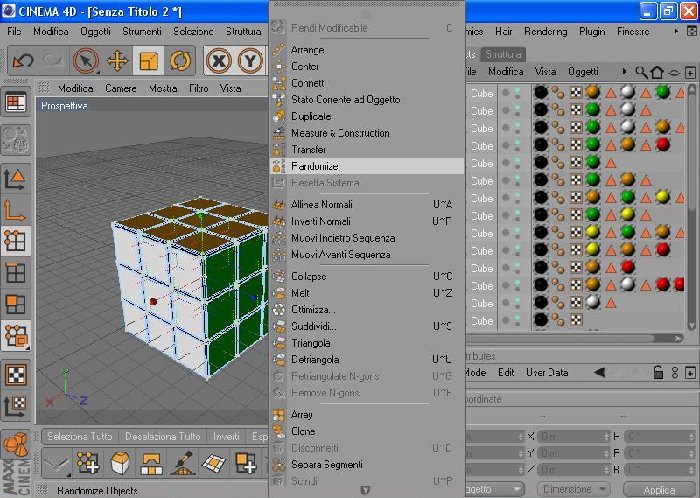Select the live selection arrow tool

coord(86,60)
